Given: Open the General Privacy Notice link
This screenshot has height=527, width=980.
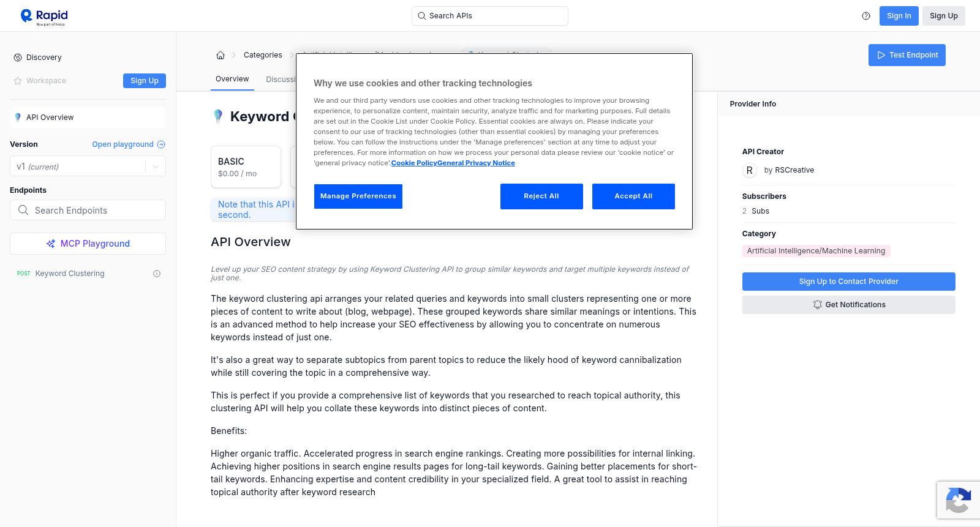Looking at the screenshot, I should 476,163.
